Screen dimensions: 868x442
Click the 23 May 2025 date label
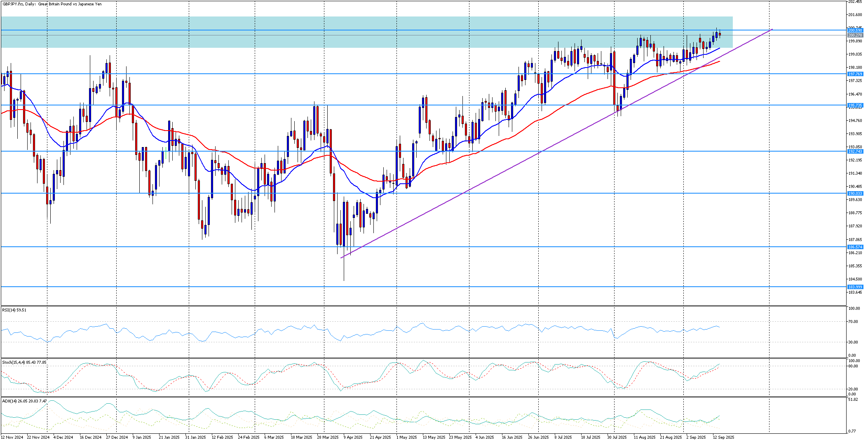(460, 437)
